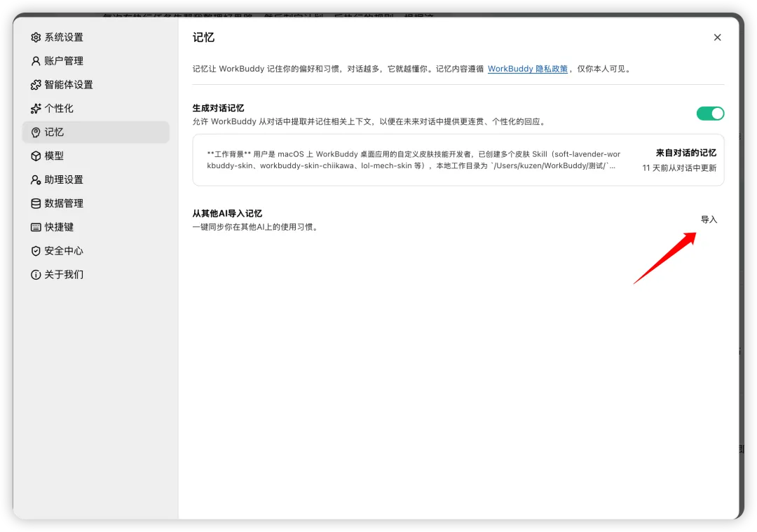Disable the 生成对话记忆 toggle

(x=710, y=114)
